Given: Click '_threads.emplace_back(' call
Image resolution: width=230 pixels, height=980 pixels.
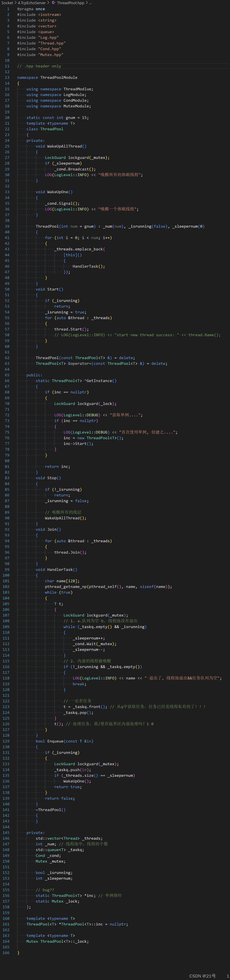Looking at the screenshot, I should pos(80,249).
